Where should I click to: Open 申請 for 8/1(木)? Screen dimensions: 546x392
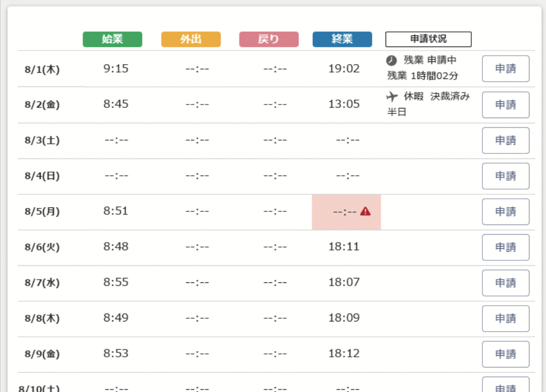tap(506, 69)
